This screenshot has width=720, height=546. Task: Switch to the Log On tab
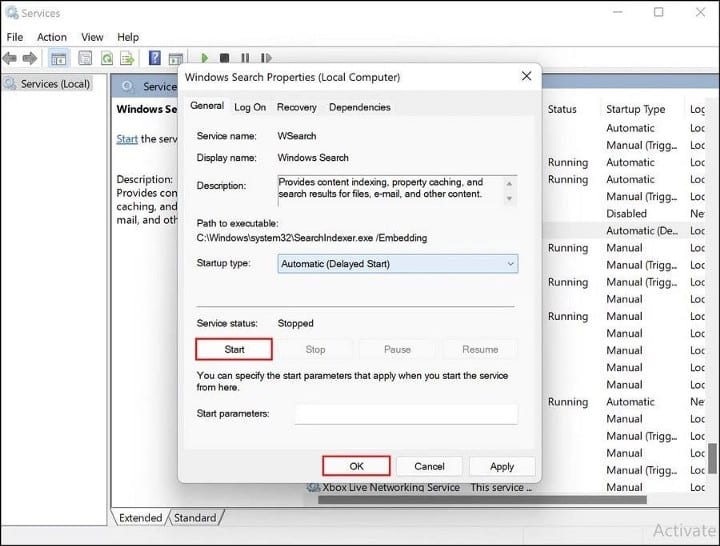point(250,107)
